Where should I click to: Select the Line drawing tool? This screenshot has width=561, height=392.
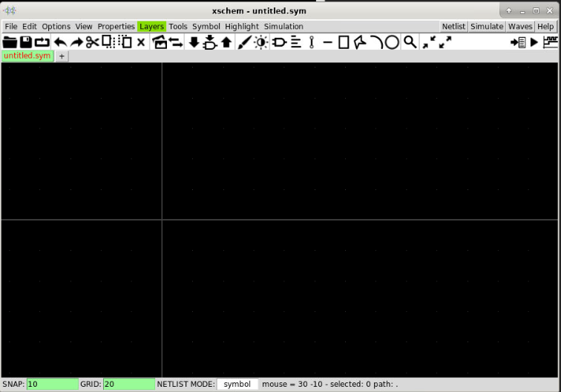tap(327, 42)
